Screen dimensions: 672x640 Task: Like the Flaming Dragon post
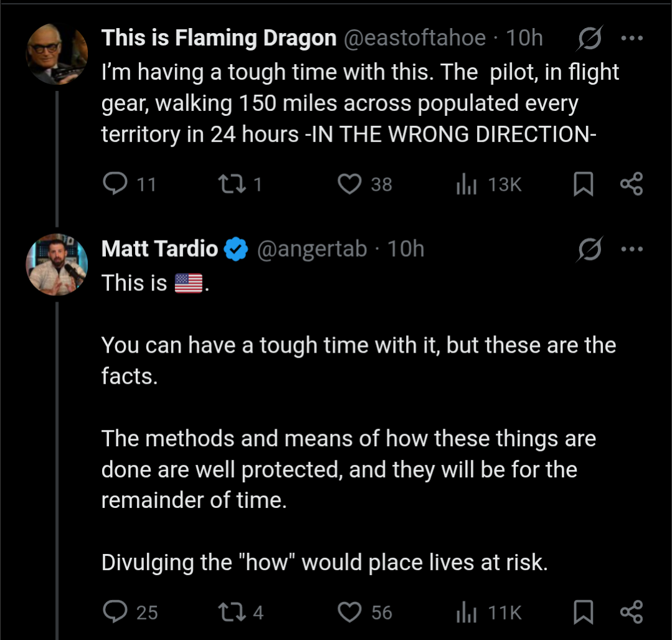pyautogui.click(x=349, y=184)
